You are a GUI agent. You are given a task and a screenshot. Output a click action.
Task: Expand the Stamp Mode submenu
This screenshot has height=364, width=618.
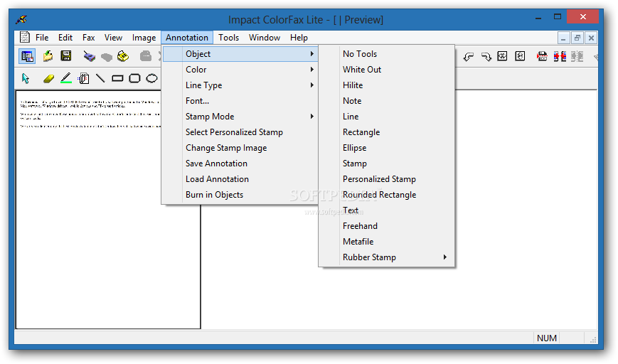pyautogui.click(x=240, y=116)
